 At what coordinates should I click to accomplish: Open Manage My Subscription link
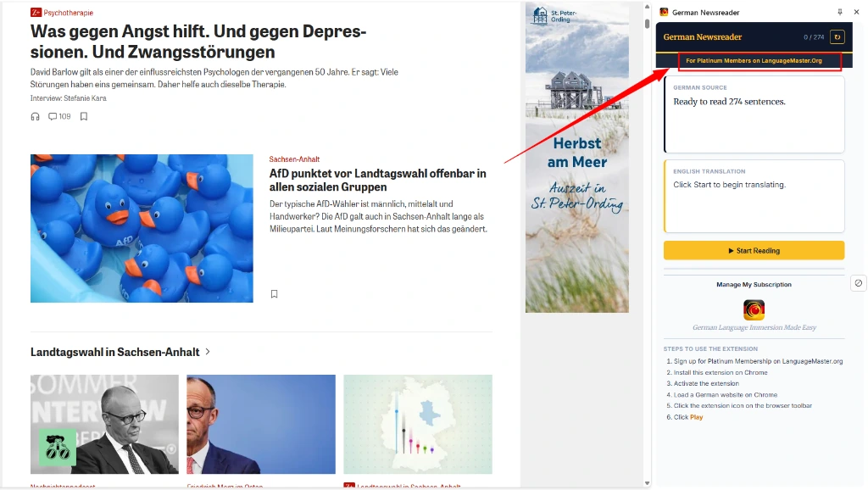(x=754, y=285)
